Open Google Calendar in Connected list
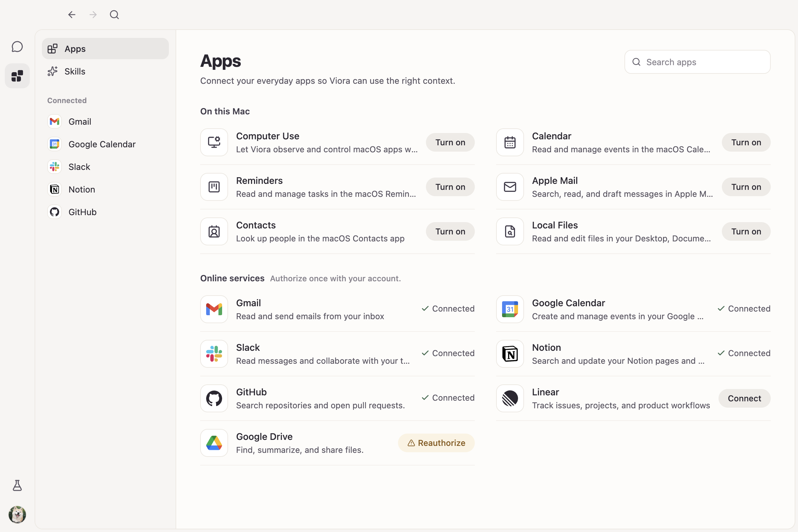Image resolution: width=798 pixels, height=532 pixels. click(105, 144)
